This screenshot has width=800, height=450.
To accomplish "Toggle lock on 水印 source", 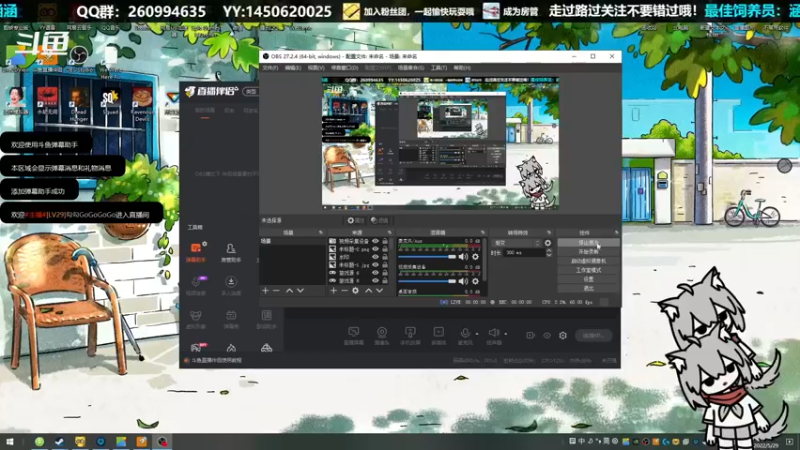I will click(x=385, y=257).
